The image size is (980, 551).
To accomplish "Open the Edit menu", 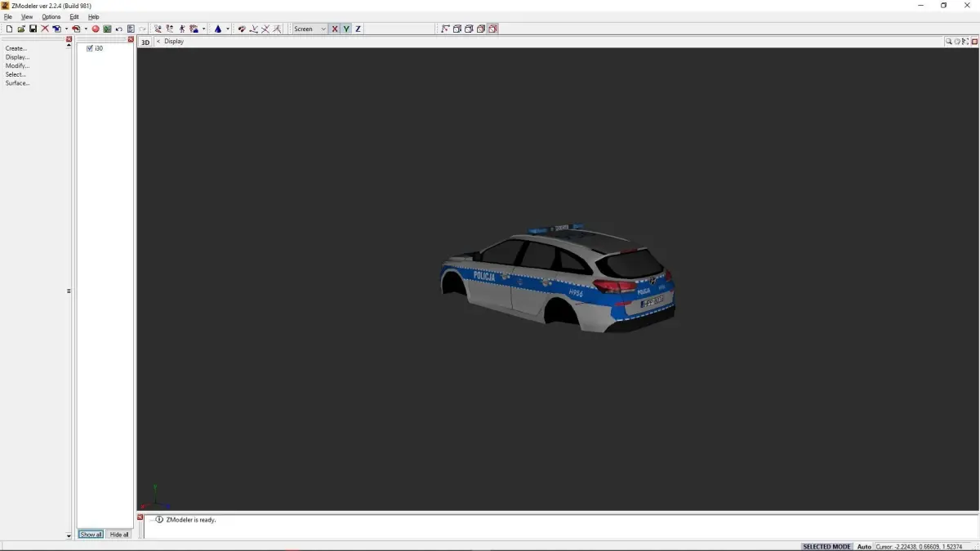I will 74,17.
